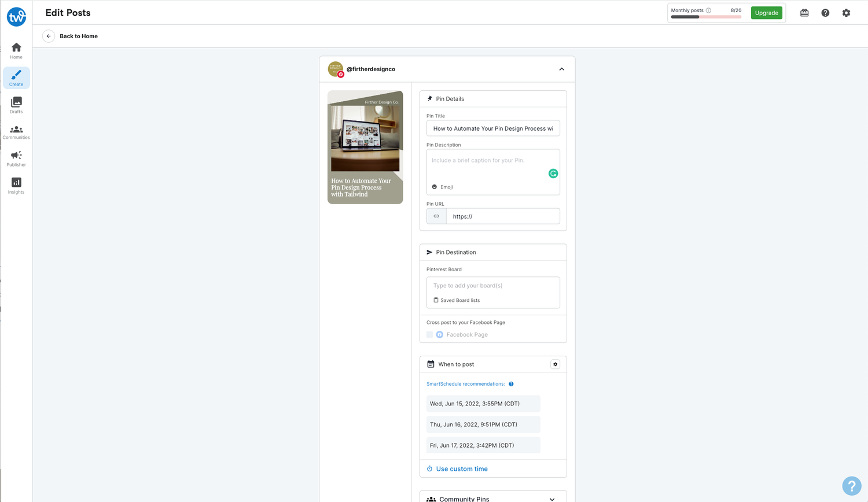Check the Monthly posts progress bar
Image resolution: width=868 pixels, height=502 pixels.
click(705, 16)
